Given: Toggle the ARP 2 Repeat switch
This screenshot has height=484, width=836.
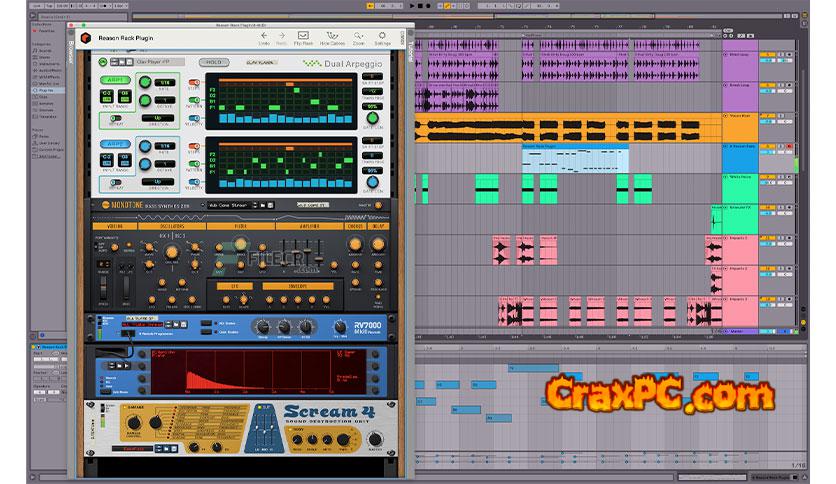Looking at the screenshot, I should pos(115,182).
